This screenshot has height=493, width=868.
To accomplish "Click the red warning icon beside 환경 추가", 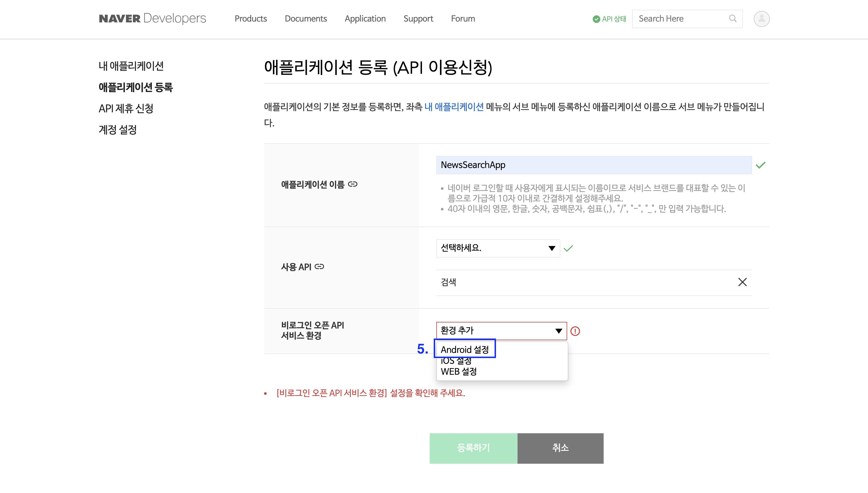I will pos(575,331).
